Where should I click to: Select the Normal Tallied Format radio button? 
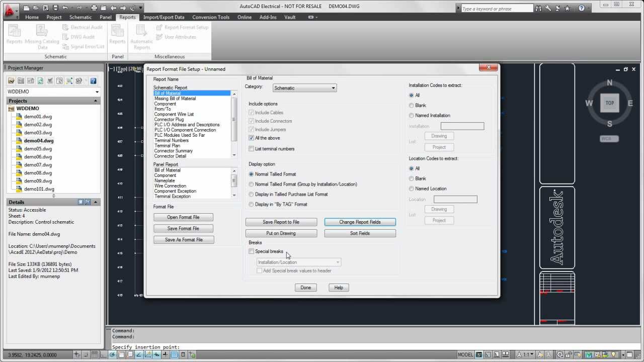click(252, 174)
